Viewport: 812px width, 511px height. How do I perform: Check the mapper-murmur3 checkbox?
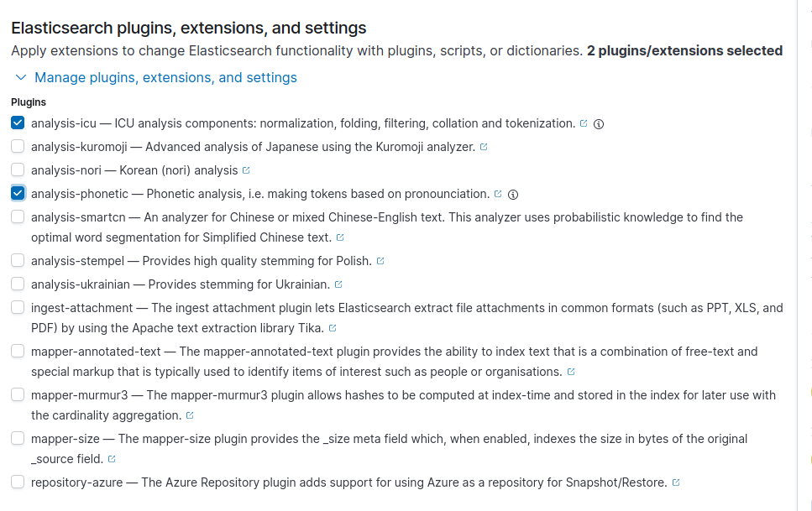[17, 394]
